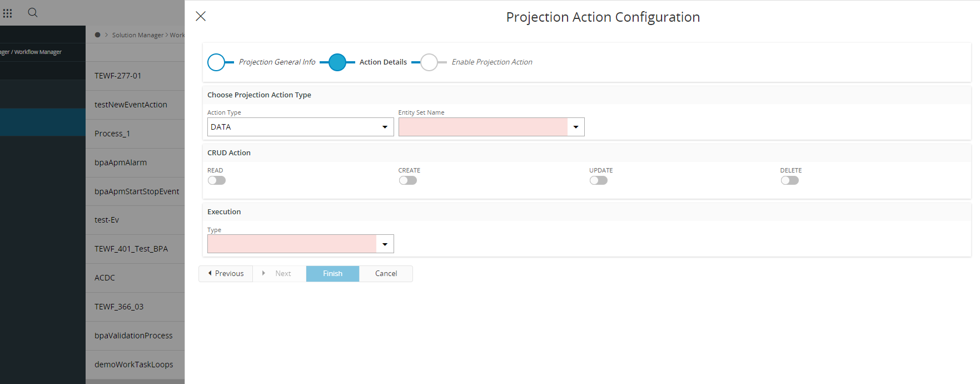
Task: Click the search magnifier icon
Action: coord(33,13)
